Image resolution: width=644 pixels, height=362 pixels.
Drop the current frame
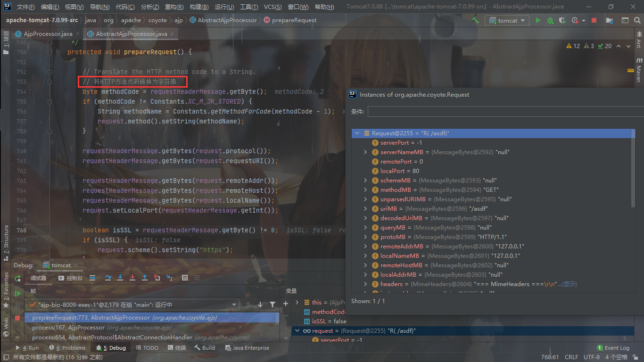(x=157, y=278)
